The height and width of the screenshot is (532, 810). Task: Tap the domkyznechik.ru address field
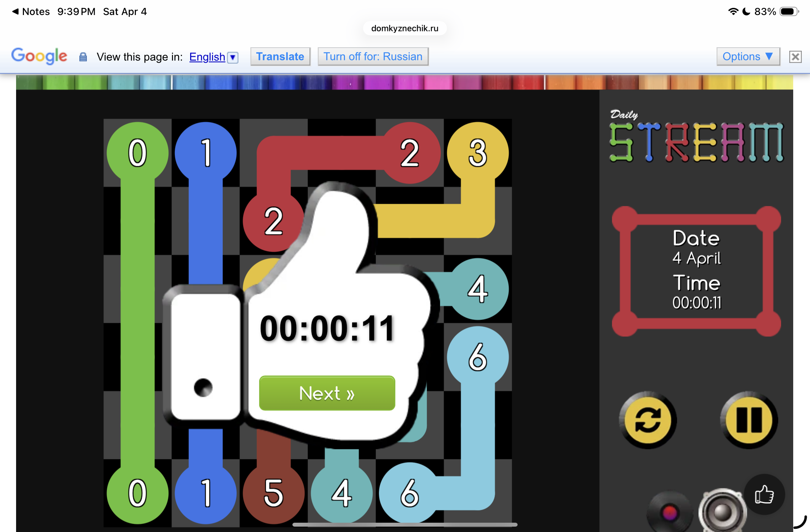tap(405, 28)
